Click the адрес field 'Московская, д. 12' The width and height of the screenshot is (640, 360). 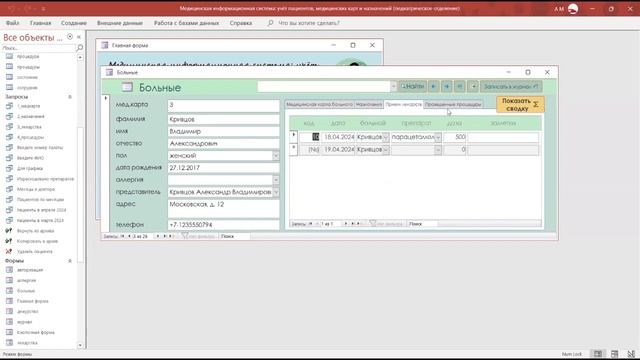pos(223,208)
